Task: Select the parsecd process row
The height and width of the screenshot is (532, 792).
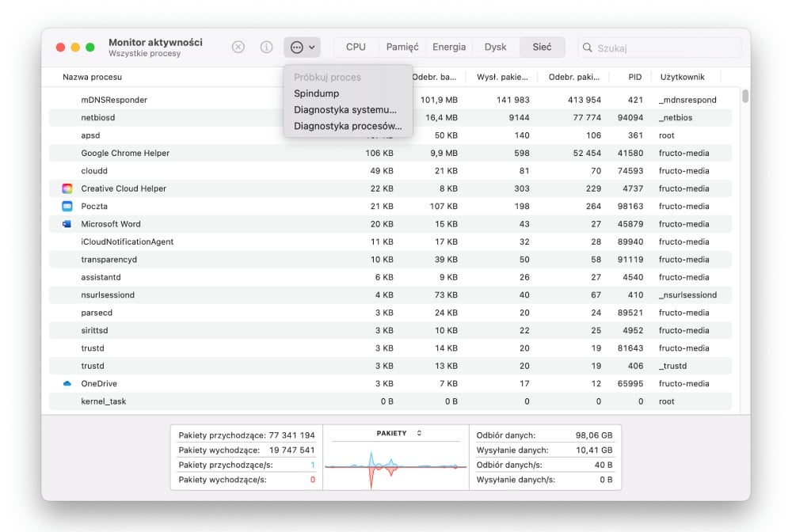Action: tap(390, 313)
